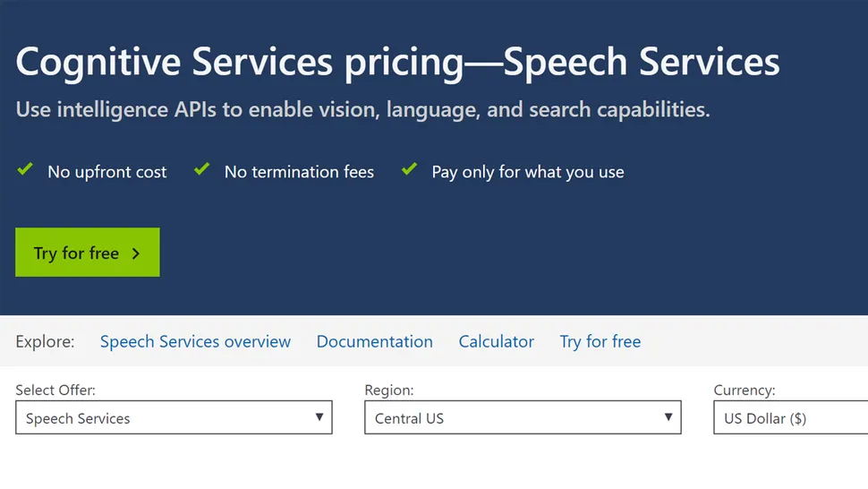Click the intelligence APIs subtitle text
This screenshot has width=868, height=489.
[x=362, y=109]
